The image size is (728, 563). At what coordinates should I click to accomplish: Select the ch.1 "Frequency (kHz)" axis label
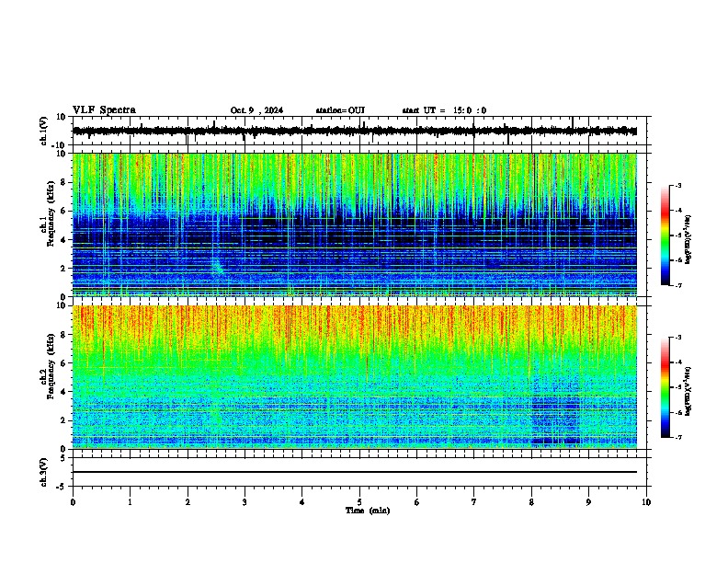click(51, 214)
